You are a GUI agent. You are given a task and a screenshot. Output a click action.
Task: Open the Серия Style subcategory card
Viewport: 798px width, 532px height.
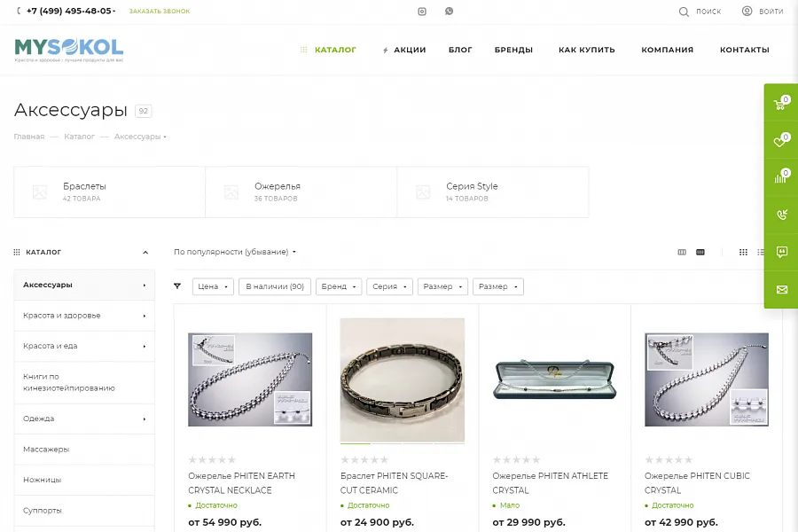click(493, 192)
